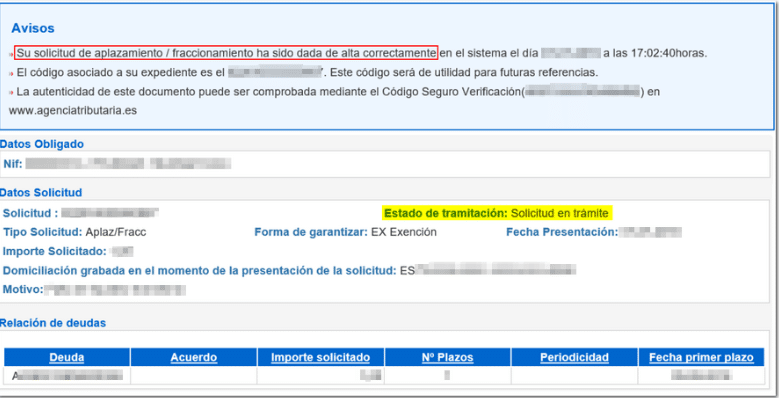Click the Forma de garantizar label
This screenshot has width=779, height=398.
click(311, 232)
